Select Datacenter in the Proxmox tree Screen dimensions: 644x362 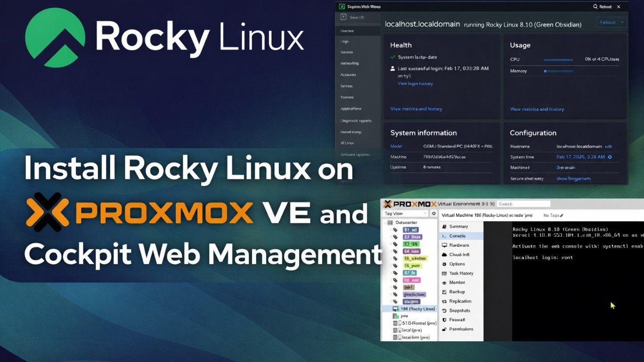coord(406,222)
